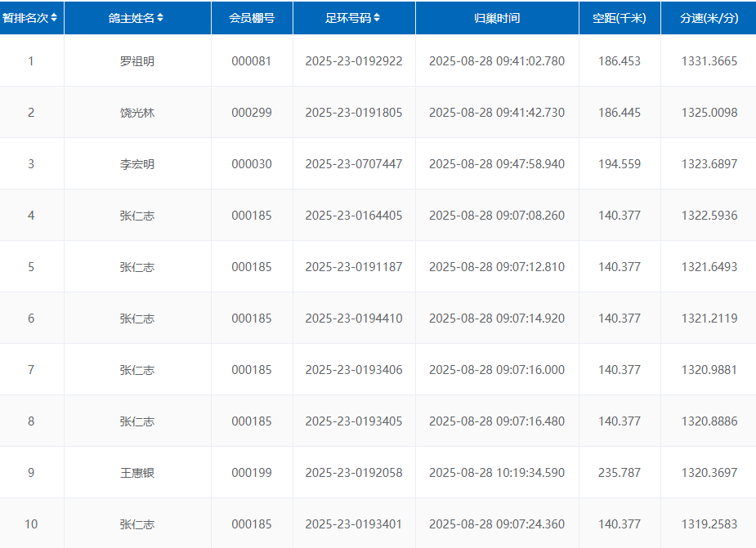Select the 归巢时间 column header
This screenshot has width=756, height=548.
[497, 18]
